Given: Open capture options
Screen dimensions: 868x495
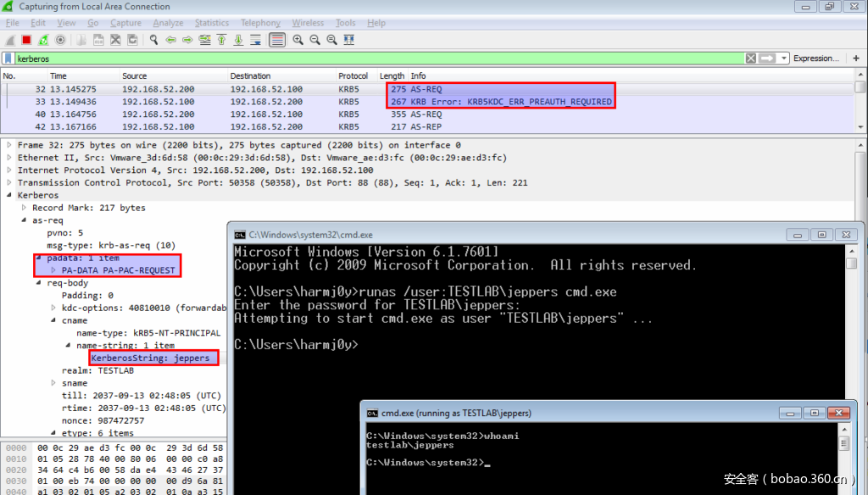Looking at the screenshot, I should coord(60,40).
